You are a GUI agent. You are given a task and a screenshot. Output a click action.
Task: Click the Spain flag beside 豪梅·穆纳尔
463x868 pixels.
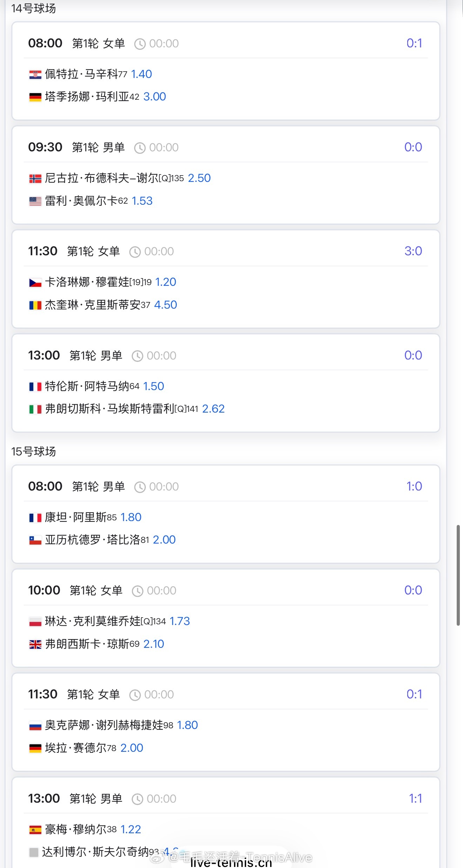tap(35, 830)
